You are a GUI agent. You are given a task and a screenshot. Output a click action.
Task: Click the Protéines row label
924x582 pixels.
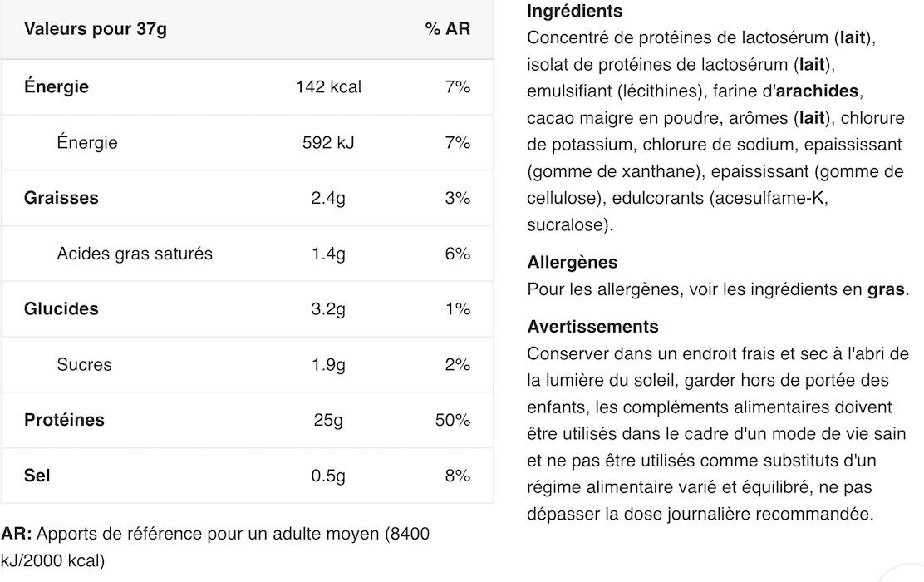64,420
